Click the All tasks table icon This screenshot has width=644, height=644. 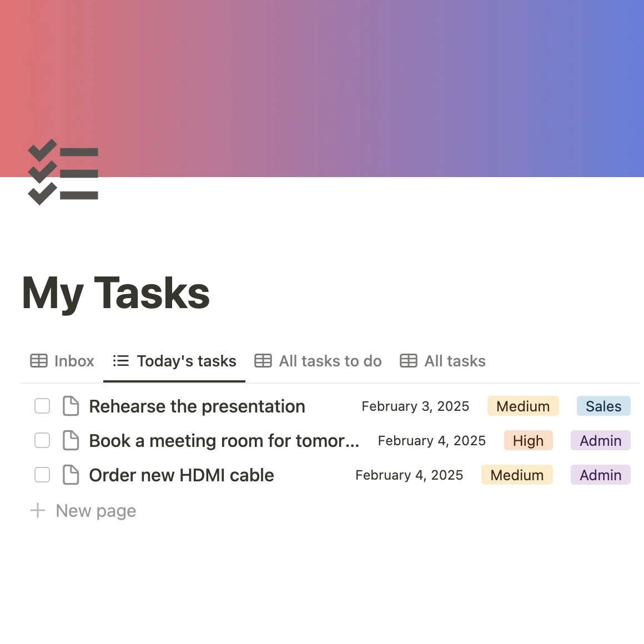409,361
